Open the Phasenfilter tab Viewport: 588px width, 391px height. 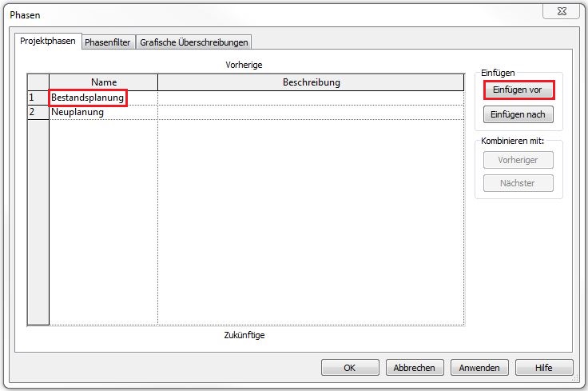click(107, 42)
